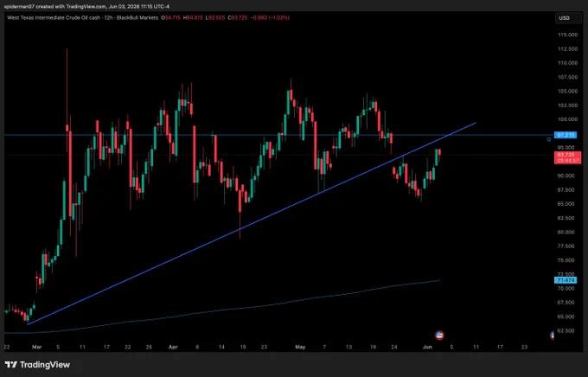Open the USD currency selector
The image size is (588, 377).
click(x=567, y=18)
